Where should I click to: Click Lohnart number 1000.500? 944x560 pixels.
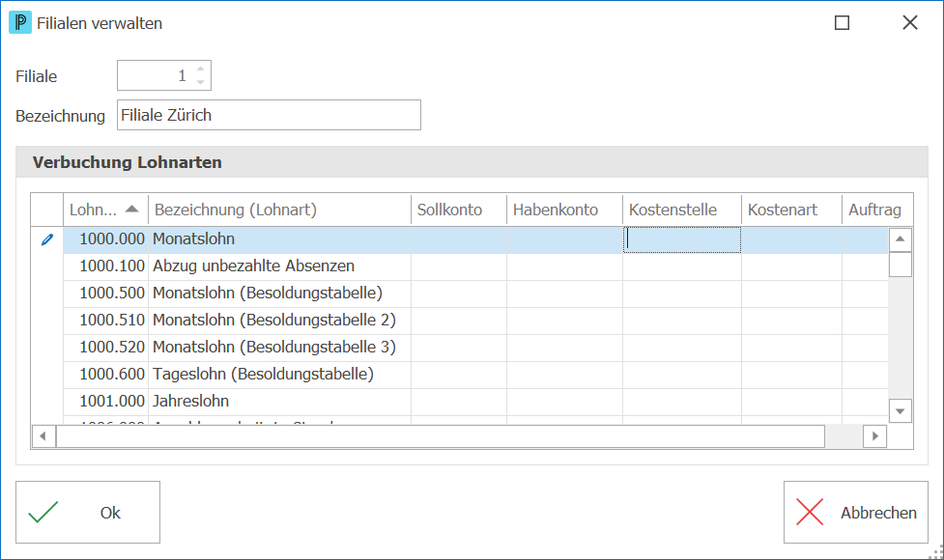pyautogui.click(x=112, y=293)
